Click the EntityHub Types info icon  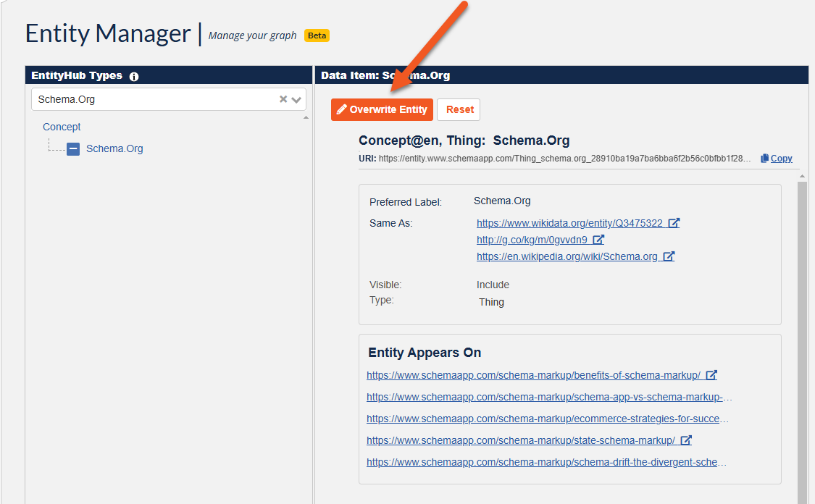pyautogui.click(x=133, y=76)
